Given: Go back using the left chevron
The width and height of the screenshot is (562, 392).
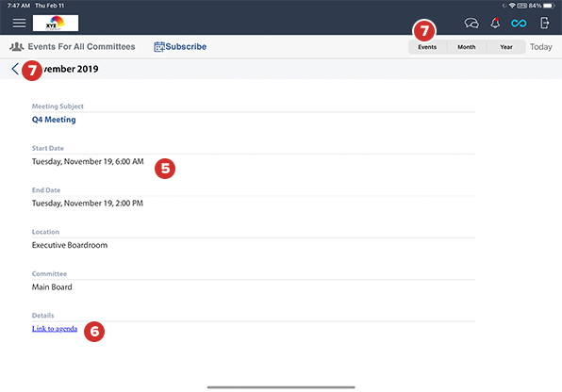Looking at the screenshot, I should (15, 69).
